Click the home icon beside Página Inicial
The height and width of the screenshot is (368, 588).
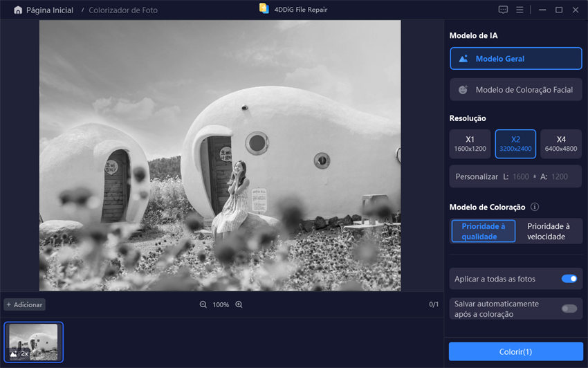click(x=17, y=10)
